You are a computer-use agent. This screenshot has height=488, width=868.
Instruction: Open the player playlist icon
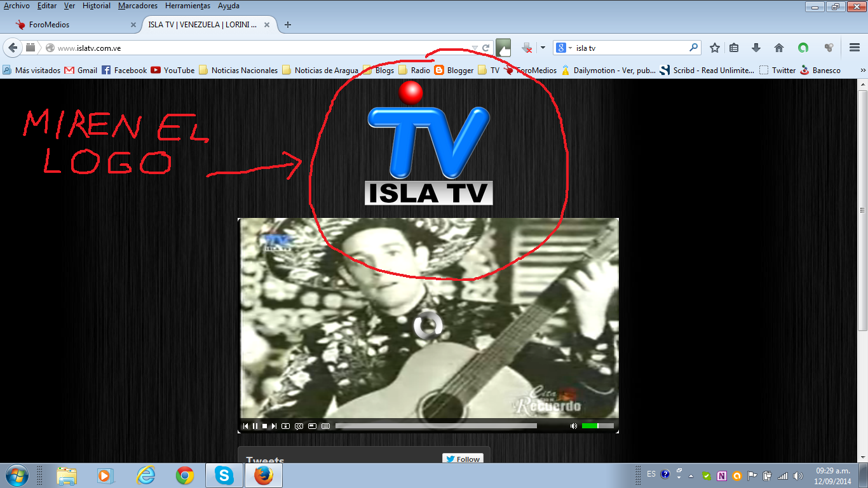tap(325, 426)
